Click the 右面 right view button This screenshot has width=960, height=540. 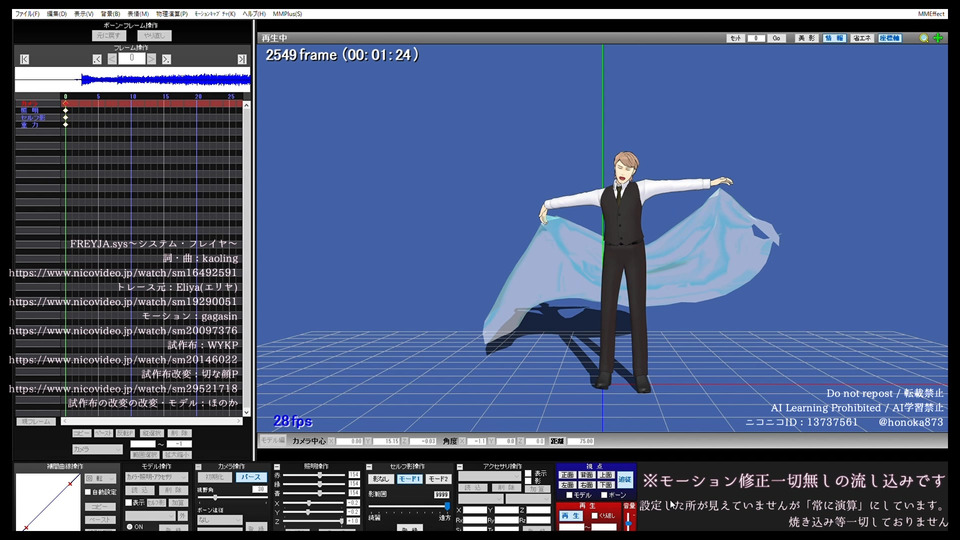tap(587, 485)
